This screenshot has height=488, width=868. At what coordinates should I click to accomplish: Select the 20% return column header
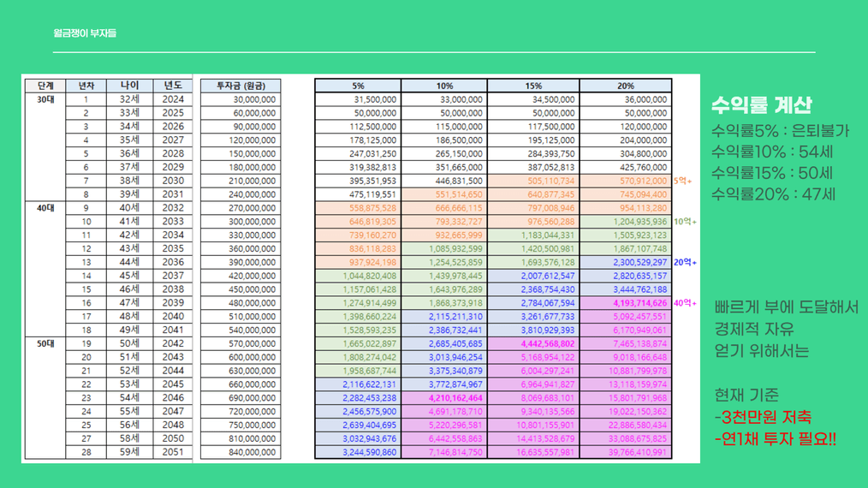(x=626, y=86)
